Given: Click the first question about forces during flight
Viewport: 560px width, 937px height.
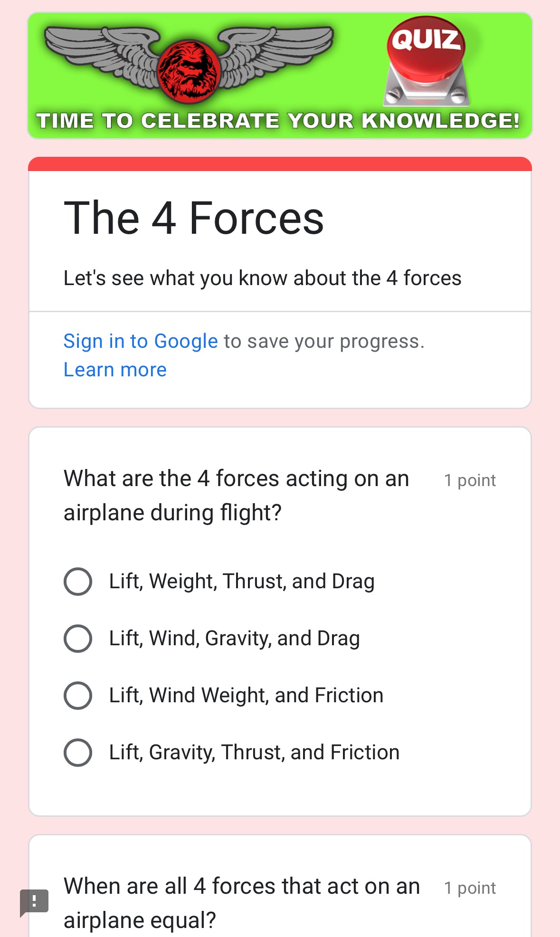Looking at the screenshot, I should point(236,495).
